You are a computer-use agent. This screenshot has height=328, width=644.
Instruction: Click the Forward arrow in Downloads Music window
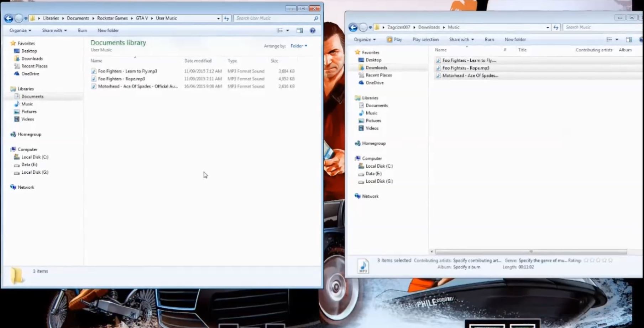363,27
